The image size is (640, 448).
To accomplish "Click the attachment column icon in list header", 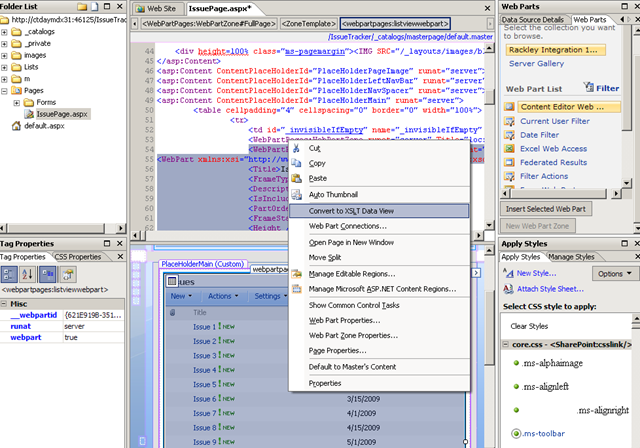I will coord(173,313).
